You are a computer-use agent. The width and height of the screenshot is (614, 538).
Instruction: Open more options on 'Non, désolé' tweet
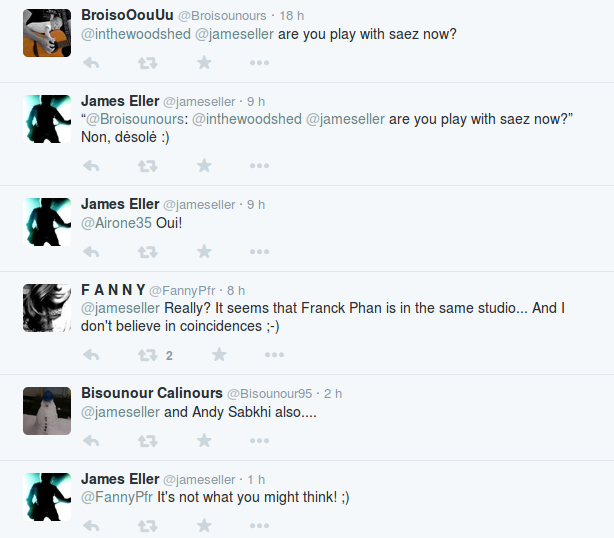(259, 165)
